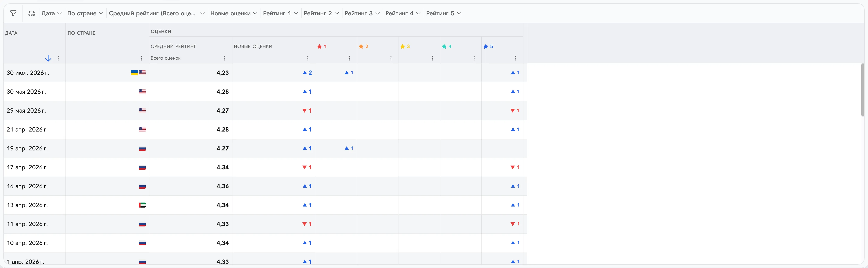Open options menu for 3-star column
This screenshot has width=868, height=268.
tap(433, 58)
